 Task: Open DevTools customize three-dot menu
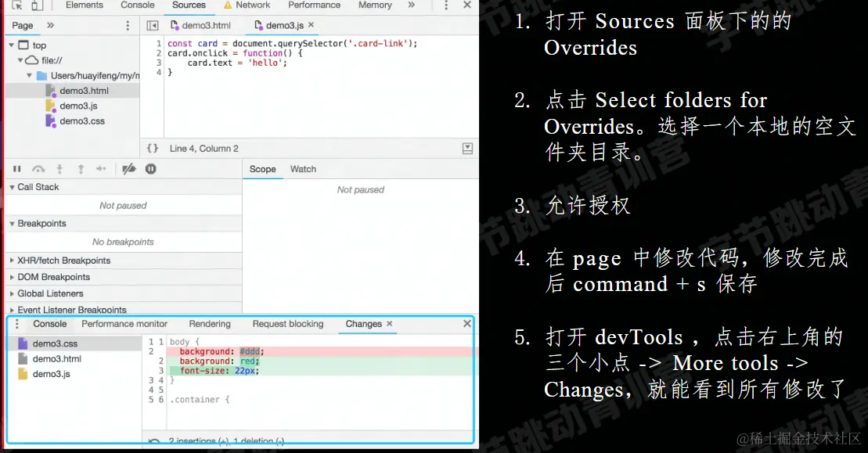tap(446, 5)
